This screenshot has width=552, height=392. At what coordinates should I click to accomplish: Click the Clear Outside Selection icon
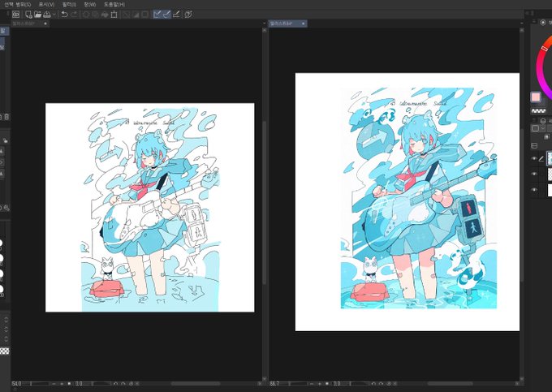[95, 15]
